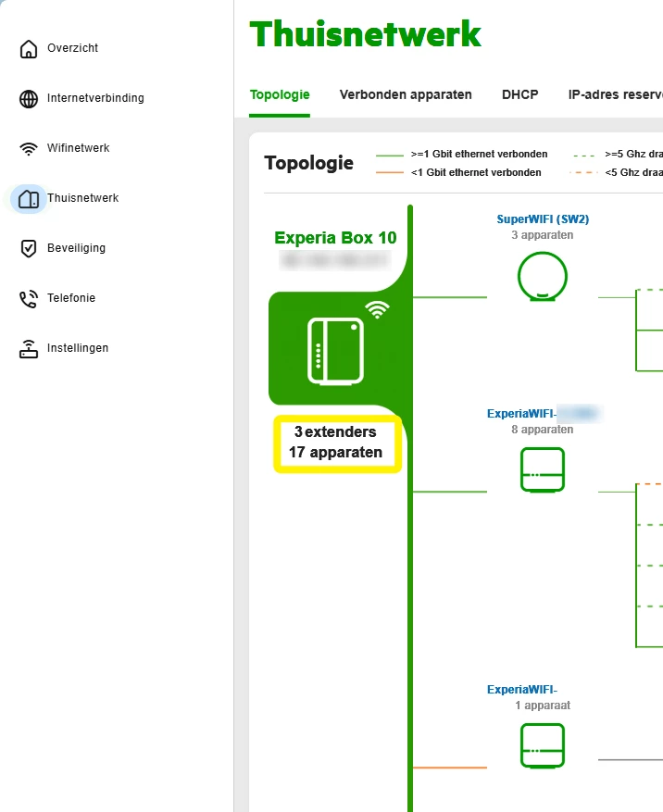Switch to the Verbonden apparaten tab
Screen dimensions: 663x812
[406, 94]
